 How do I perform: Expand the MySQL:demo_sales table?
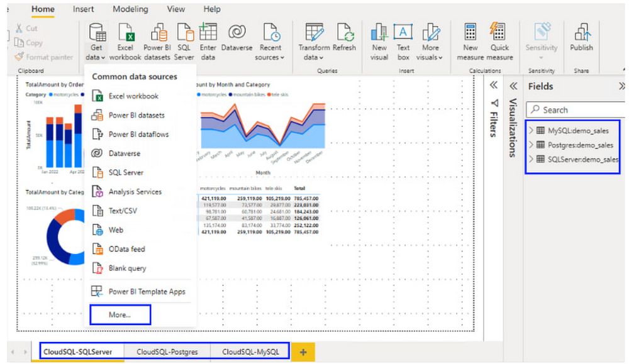(532, 131)
